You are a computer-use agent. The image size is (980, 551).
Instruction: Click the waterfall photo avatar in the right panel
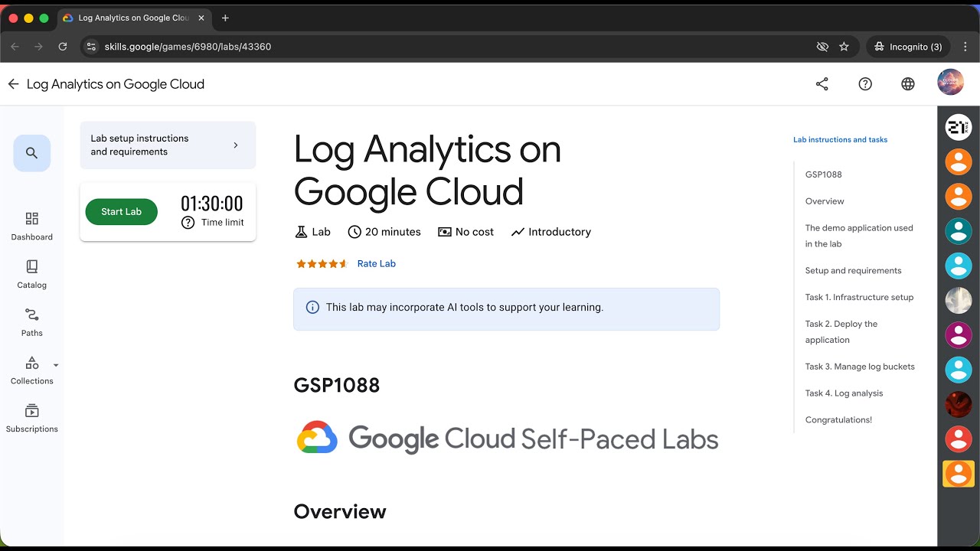click(x=959, y=300)
